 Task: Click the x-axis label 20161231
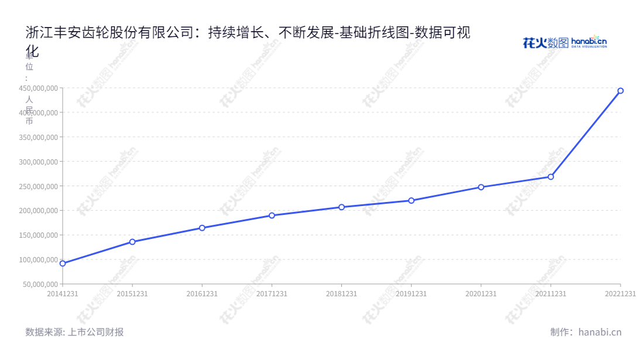[x=202, y=294]
